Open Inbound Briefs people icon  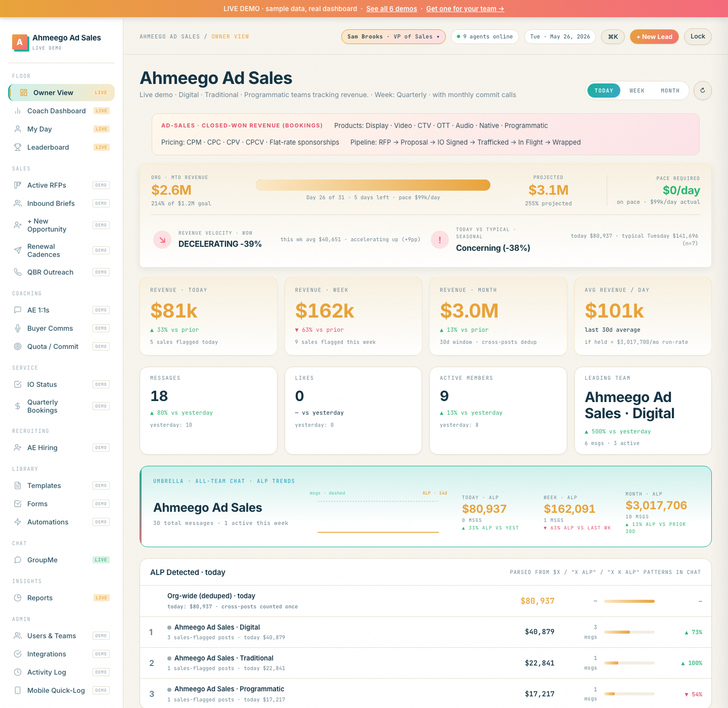18,203
